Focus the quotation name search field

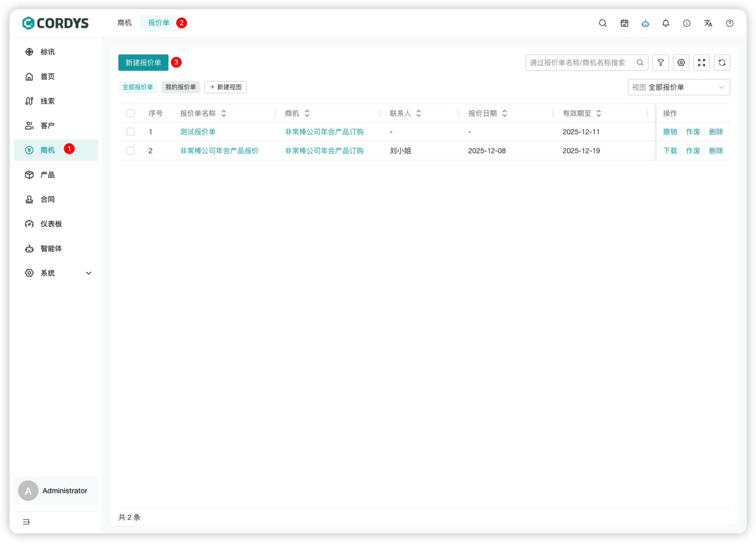[581, 62]
